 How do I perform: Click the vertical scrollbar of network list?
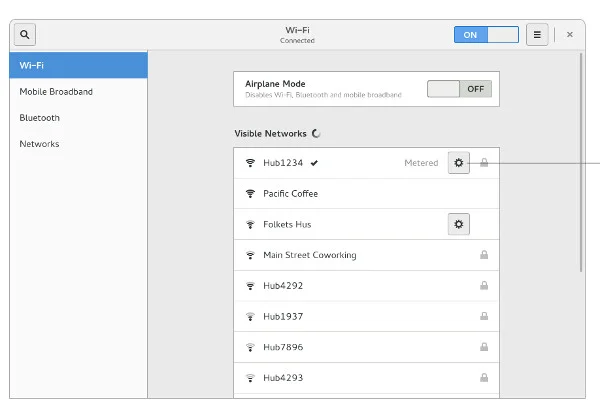pyautogui.click(x=581, y=160)
